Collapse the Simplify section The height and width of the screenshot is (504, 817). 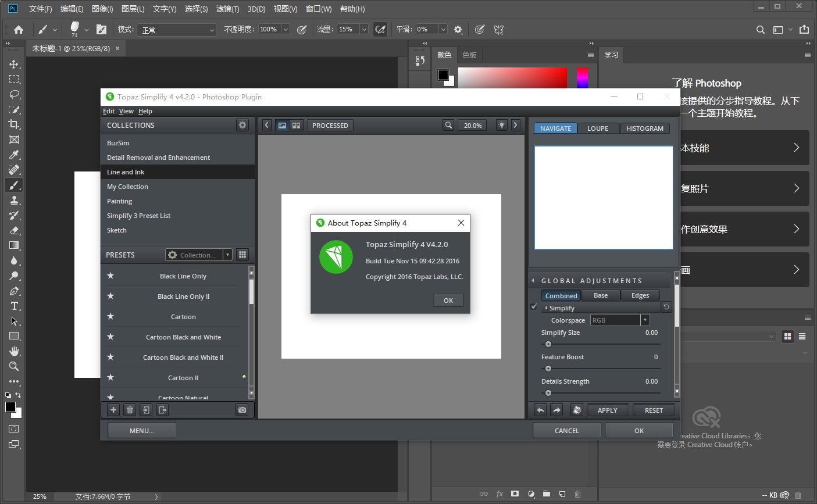(546, 308)
